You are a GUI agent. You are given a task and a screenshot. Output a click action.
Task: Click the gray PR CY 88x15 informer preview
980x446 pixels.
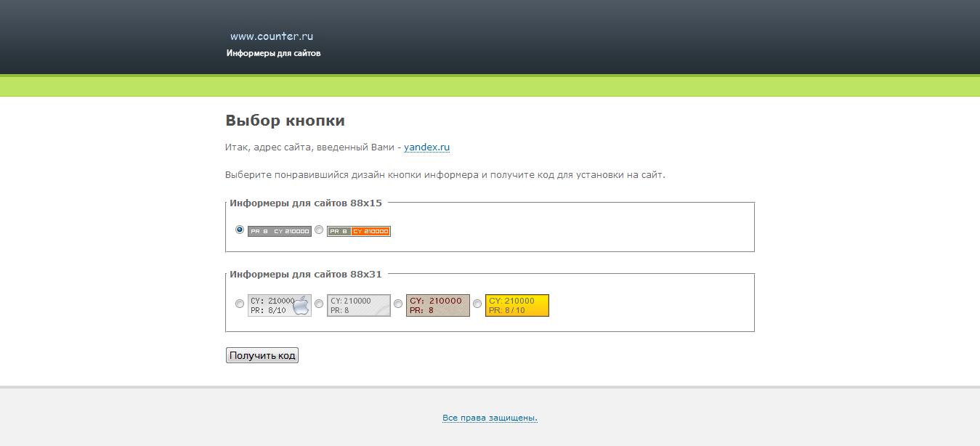pyautogui.click(x=279, y=231)
